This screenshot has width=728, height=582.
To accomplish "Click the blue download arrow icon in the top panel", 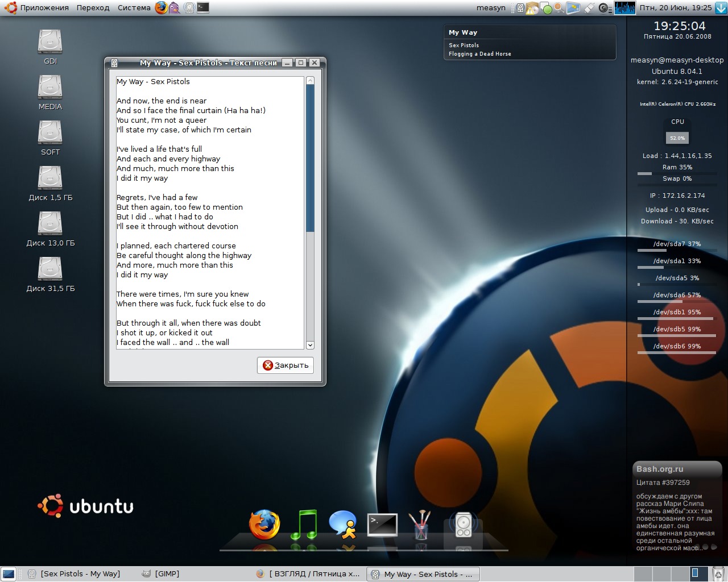I will tap(721, 7).
